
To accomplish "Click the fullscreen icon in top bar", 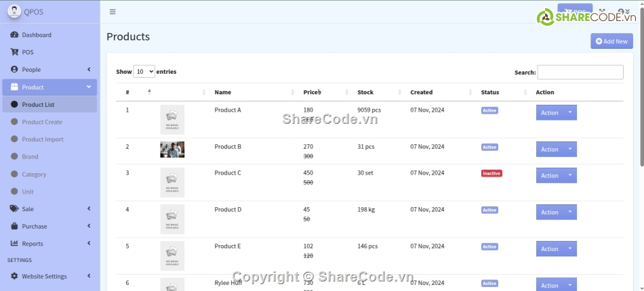I will (x=603, y=12).
